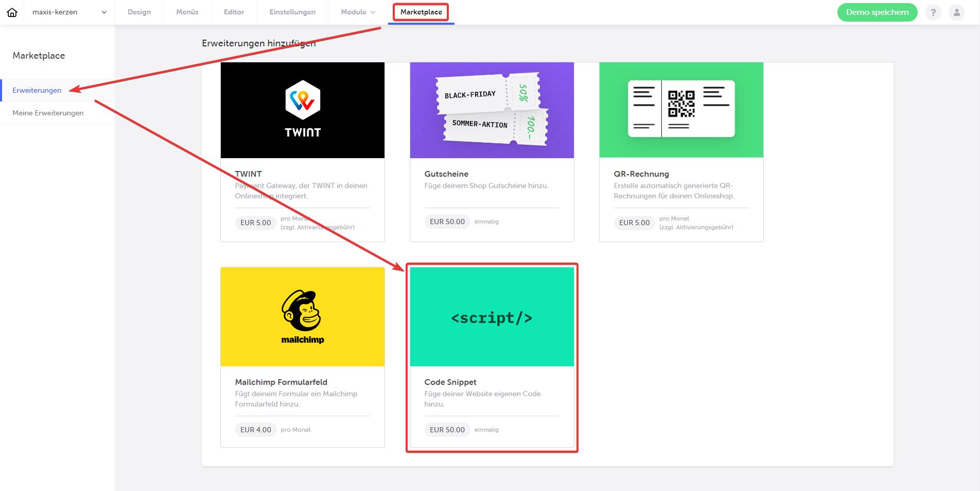The image size is (980, 491).
Task: Open the home icon
Action: point(12,12)
